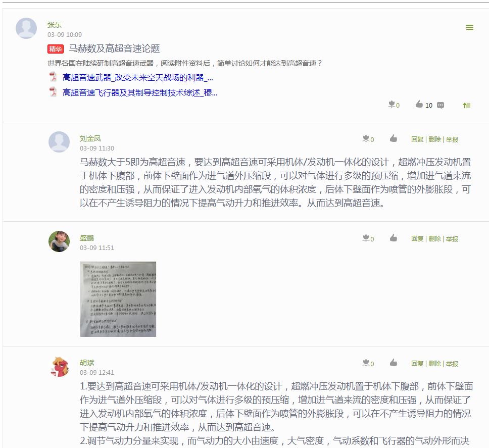489x448 pixels.
Task: Open 盛鹏's handwritten notes image thumbnail
Action: tap(118, 299)
